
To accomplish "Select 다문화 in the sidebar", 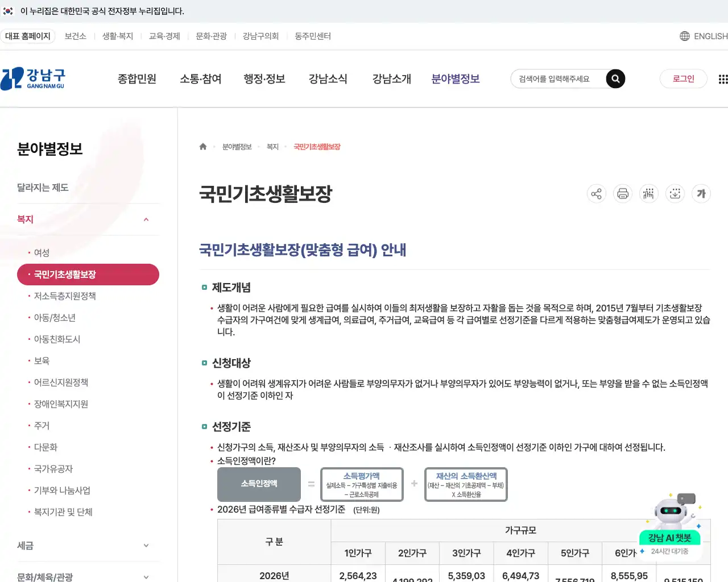I will click(45, 447).
